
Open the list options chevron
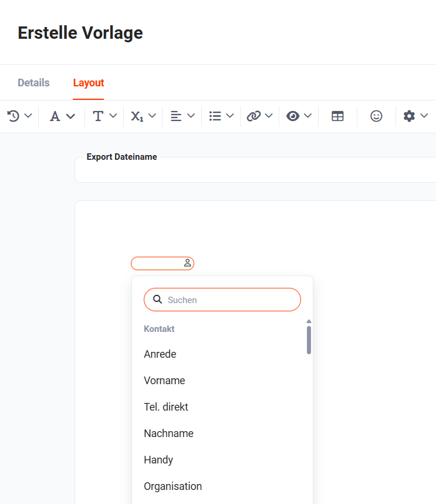[230, 116]
